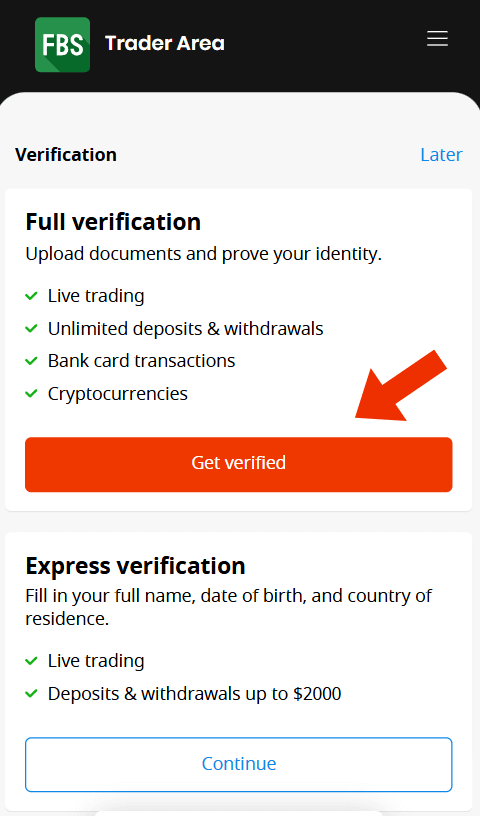Screen dimensions: 480x816
Task: Click Continue for Express verification
Action: (238, 764)
